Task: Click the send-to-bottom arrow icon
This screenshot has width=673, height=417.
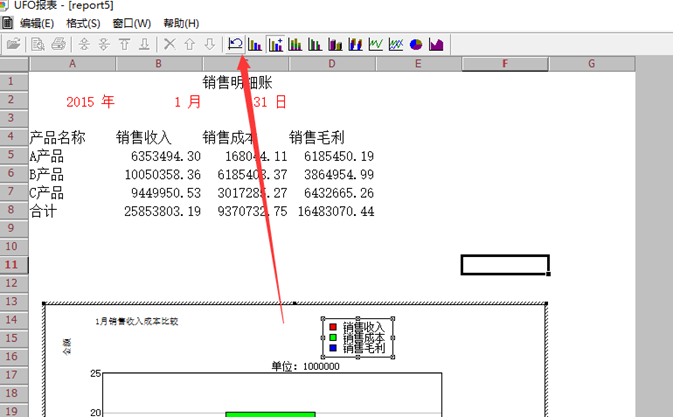Action: 144,44
